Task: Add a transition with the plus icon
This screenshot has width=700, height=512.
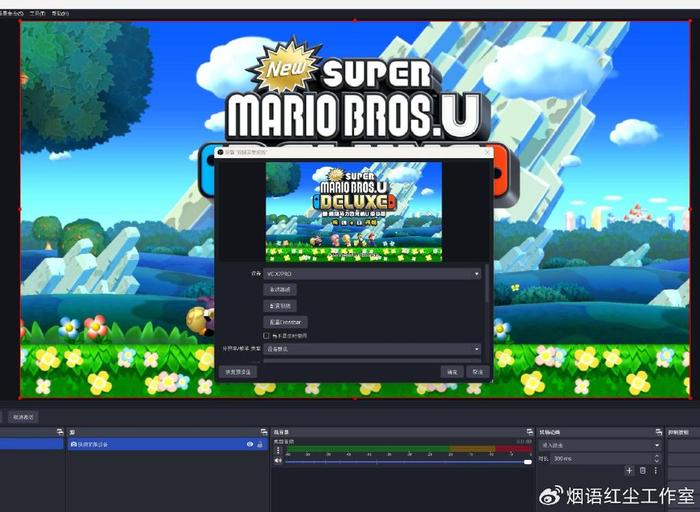Action: pos(629,470)
